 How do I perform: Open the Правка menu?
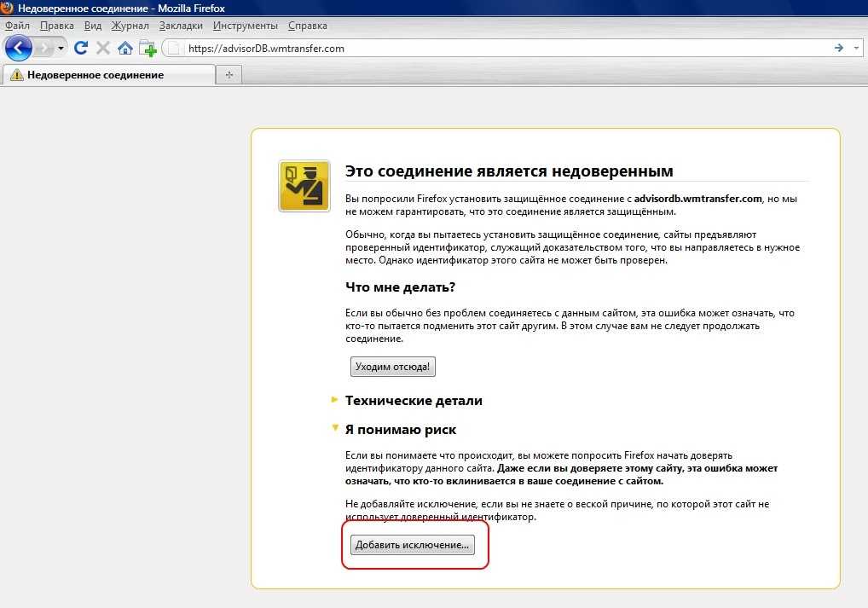tap(56, 26)
